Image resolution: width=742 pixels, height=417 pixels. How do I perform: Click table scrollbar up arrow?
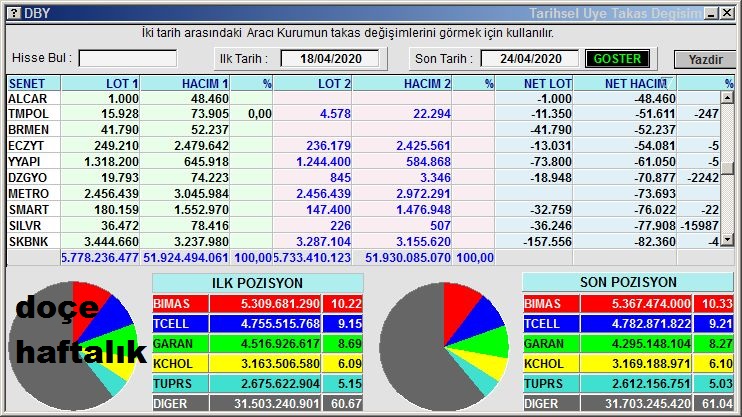(727, 98)
